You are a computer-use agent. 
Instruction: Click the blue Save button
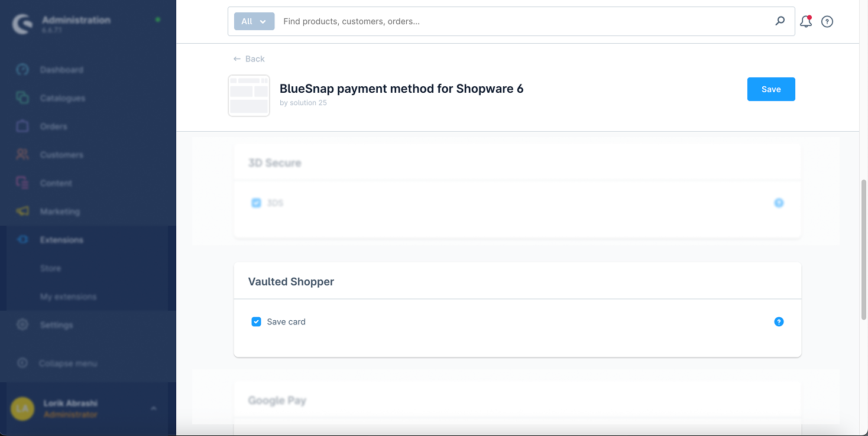[x=770, y=89]
